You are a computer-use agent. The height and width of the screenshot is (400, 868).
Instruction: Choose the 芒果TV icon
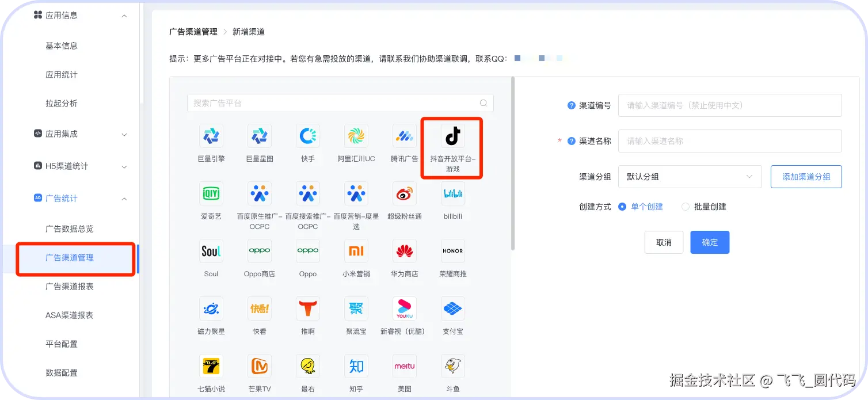point(260,366)
